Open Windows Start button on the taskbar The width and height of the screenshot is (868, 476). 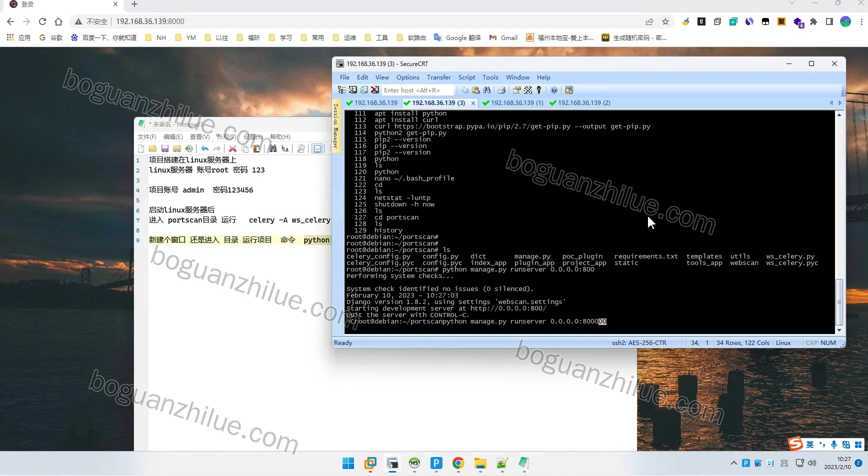348,463
